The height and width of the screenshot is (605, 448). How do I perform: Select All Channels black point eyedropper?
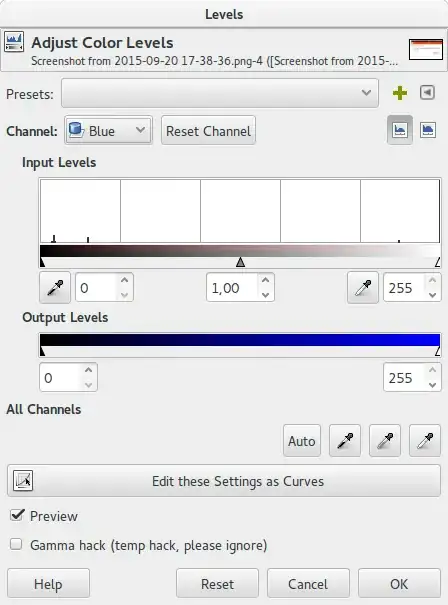click(x=345, y=441)
